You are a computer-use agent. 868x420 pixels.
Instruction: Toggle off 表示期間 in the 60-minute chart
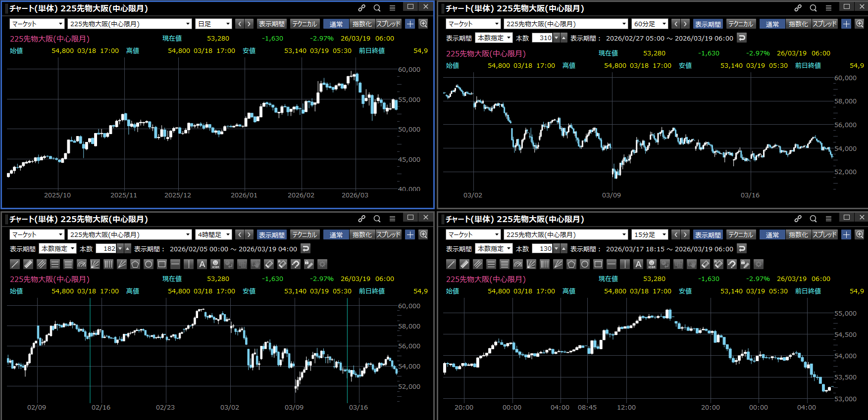(x=708, y=24)
